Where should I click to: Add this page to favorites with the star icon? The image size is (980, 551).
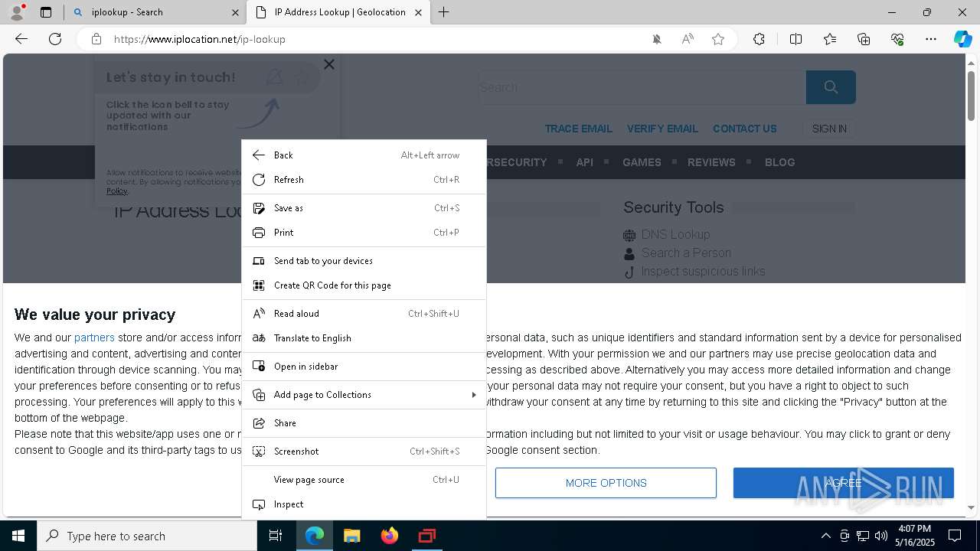(718, 39)
